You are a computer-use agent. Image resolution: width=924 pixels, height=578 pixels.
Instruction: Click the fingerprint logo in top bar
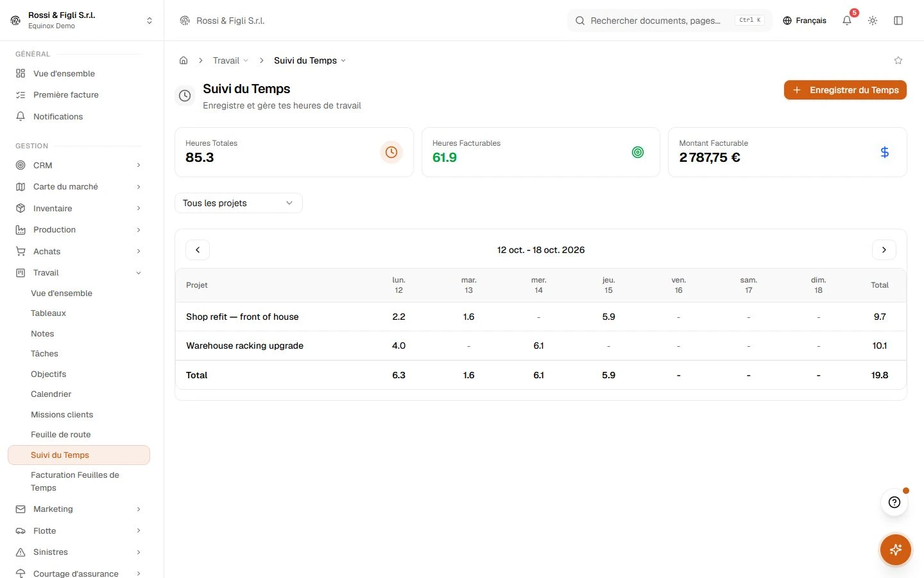tap(185, 21)
